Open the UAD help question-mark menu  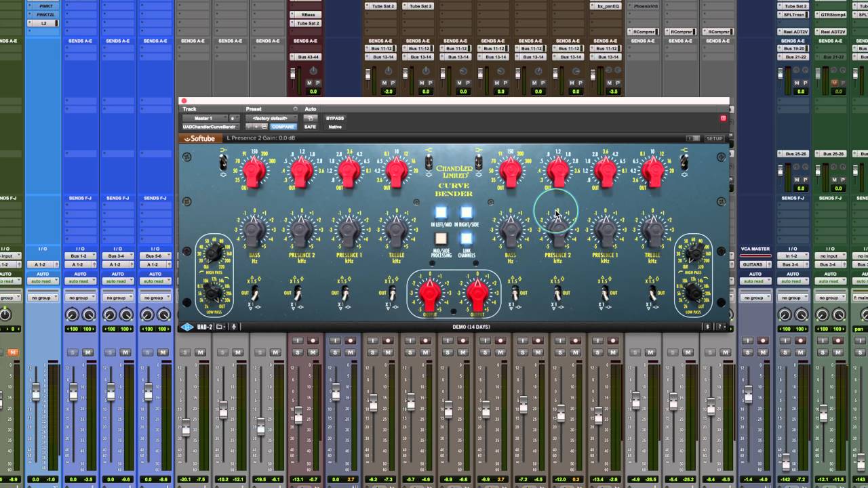point(719,327)
